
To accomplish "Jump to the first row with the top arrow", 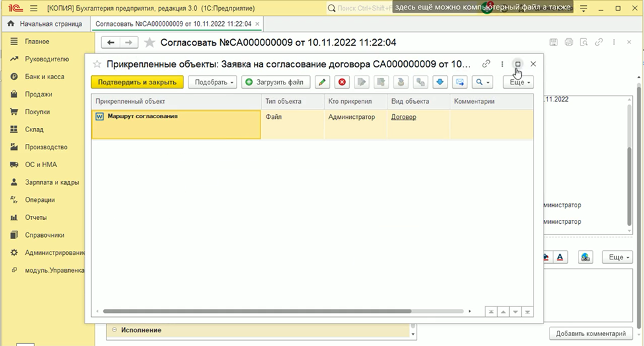I will (x=491, y=312).
